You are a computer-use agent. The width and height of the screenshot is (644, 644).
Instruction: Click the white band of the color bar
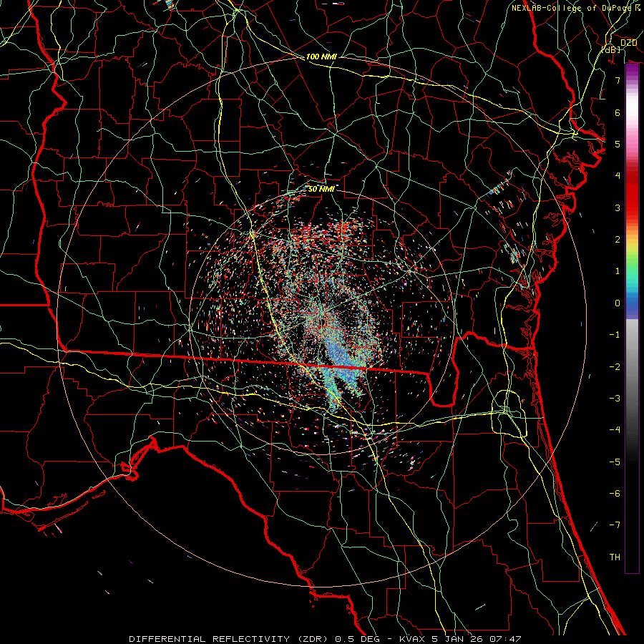point(632,107)
